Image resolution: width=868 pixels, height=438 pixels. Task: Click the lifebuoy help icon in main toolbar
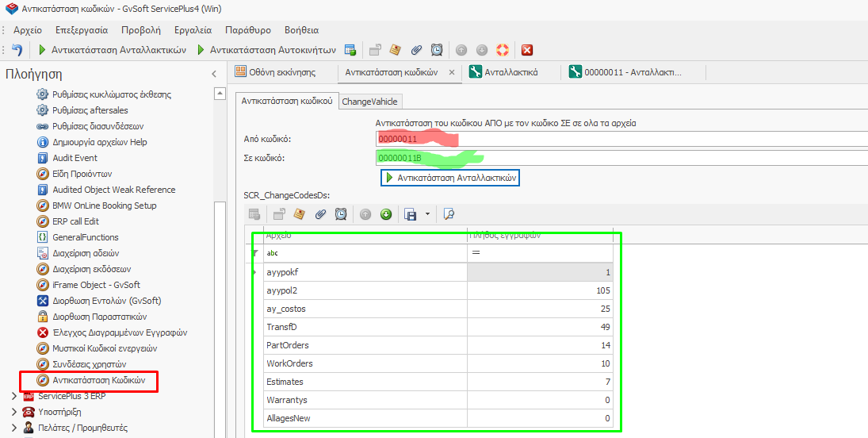click(x=502, y=50)
